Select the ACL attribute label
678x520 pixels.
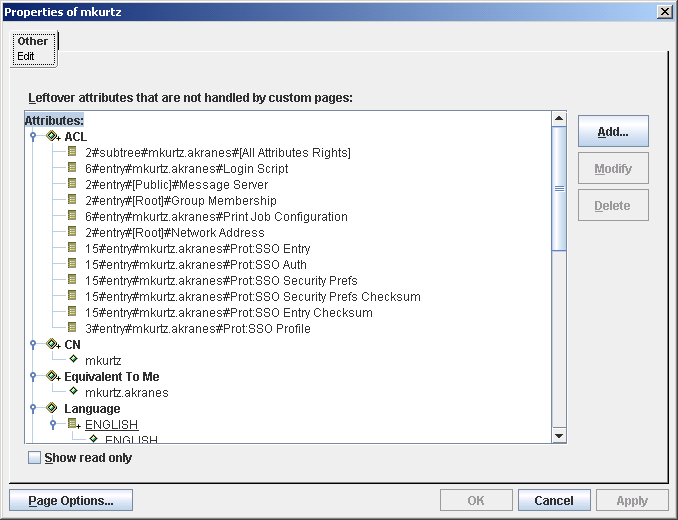tap(76, 137)
